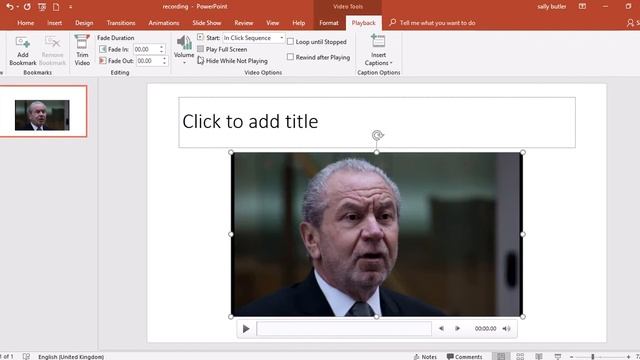Enable Play Full Screen
This screenshot has width=640, height=360.
[x=222, y=49]
